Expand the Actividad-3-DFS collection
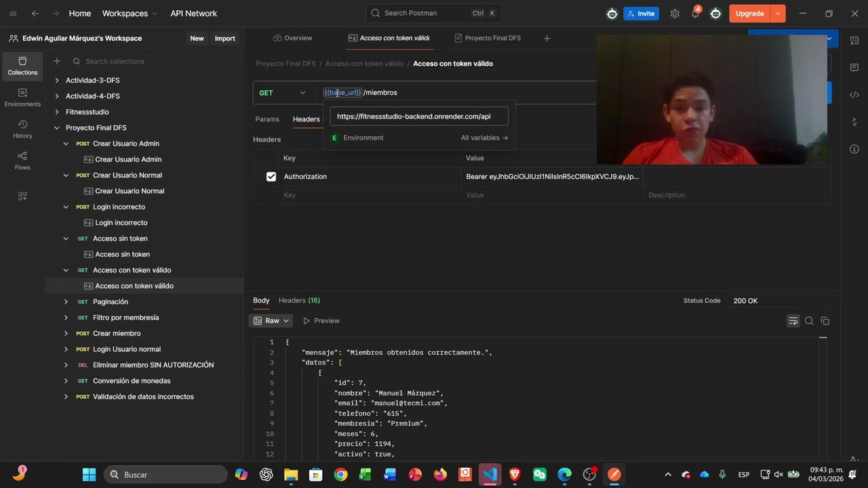The width and height of the screenshot is (868, 488). tap(57, 80)
